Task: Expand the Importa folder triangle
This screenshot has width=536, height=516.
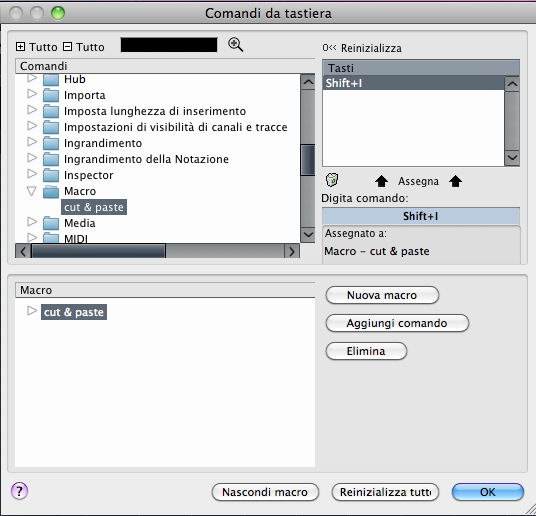Action: (32, 94)
